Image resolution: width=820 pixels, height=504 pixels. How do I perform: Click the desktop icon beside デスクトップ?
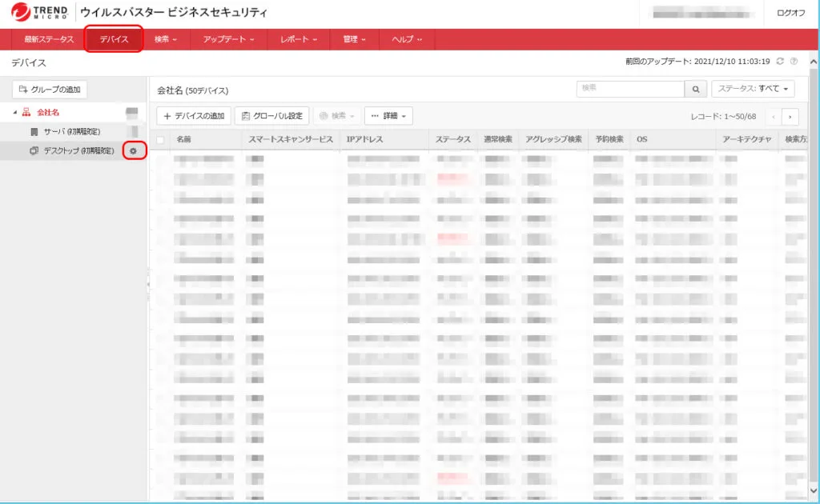[x=34, y=150]
